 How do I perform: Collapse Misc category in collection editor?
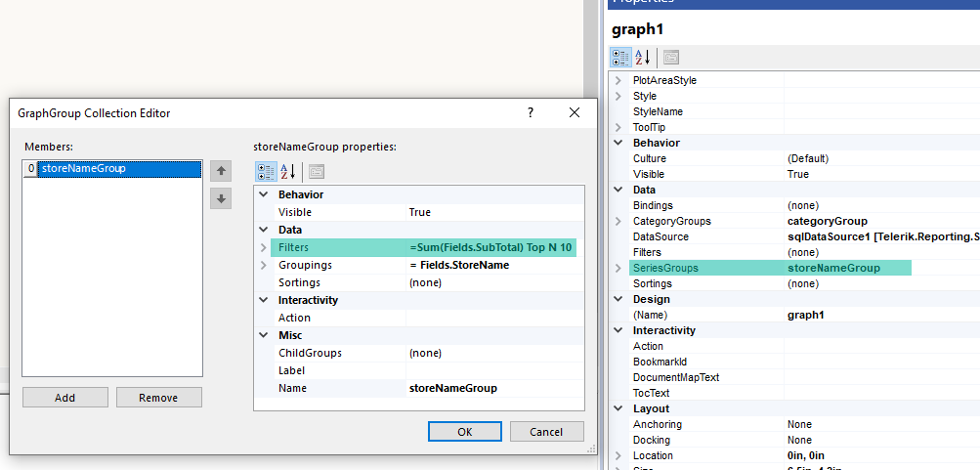click(x=263, y=335)
